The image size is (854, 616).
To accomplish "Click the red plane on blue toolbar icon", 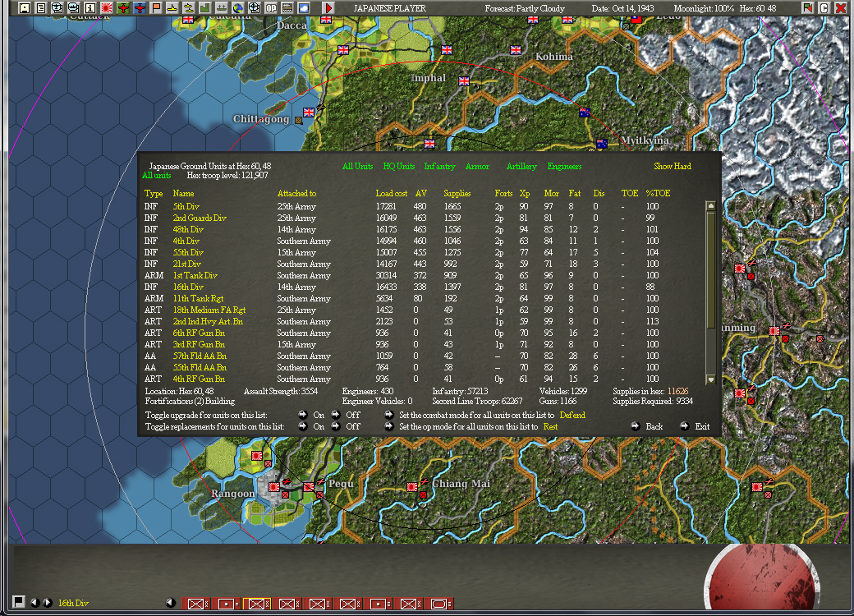I will coord(140,7).
